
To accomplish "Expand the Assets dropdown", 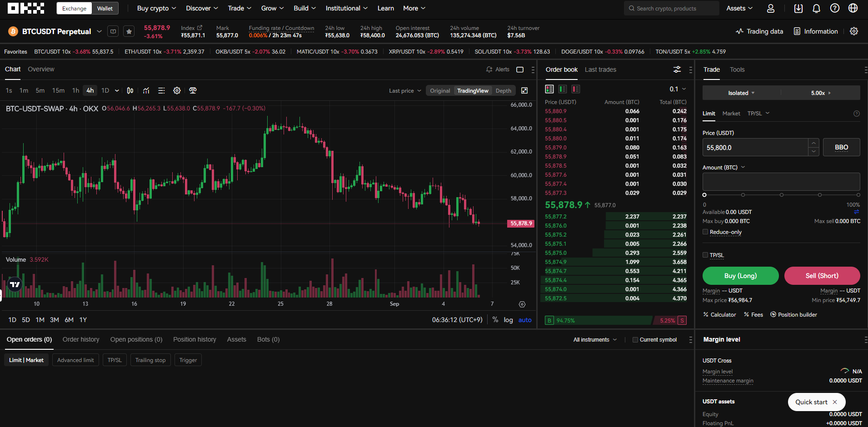I will (739, 8).
